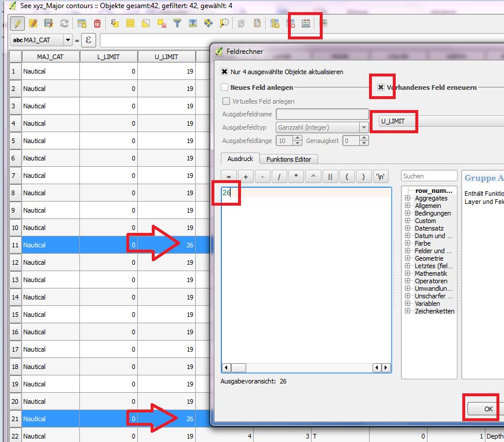Click the zoom to selection magnifier icon
Screen dimensions: 504x442
(x=224, y=23)
